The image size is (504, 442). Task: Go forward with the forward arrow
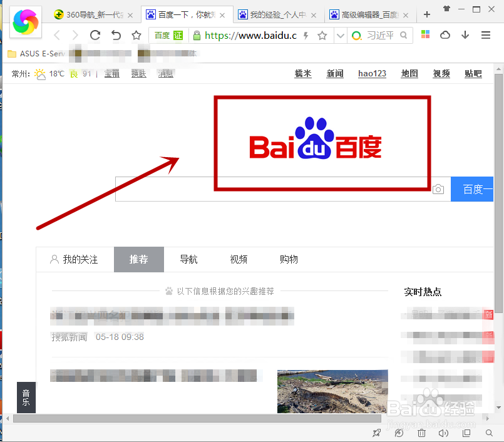[x=75, y=35]
